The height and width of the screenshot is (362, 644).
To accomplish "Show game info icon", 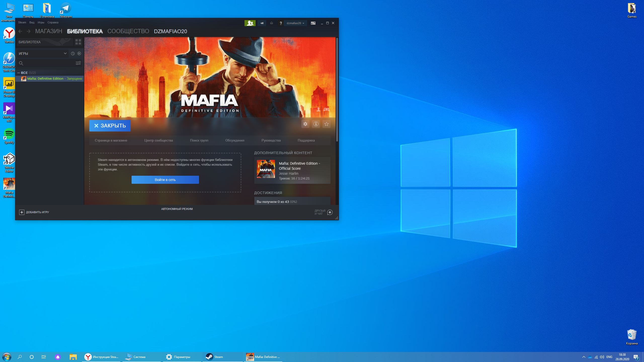I will click(x=316, y=124).
